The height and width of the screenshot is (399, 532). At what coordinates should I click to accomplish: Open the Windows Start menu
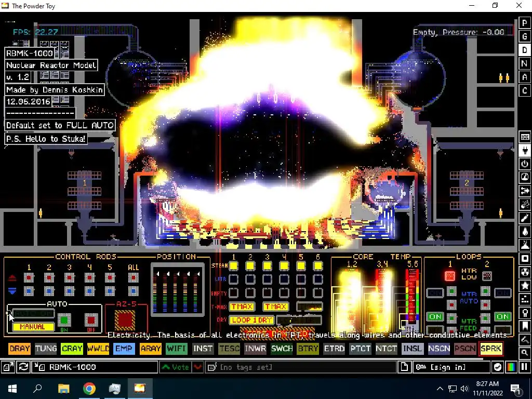[12, 389]
